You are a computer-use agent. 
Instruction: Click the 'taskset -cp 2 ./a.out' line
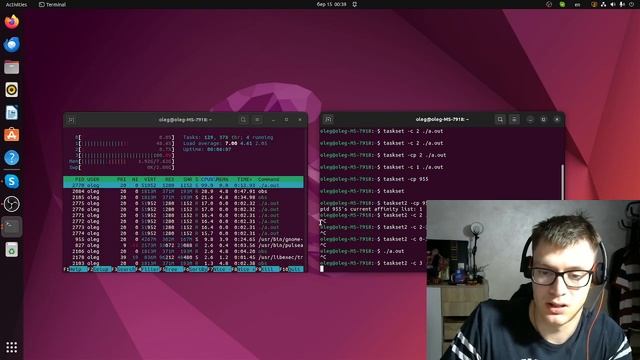pos(383,155)
